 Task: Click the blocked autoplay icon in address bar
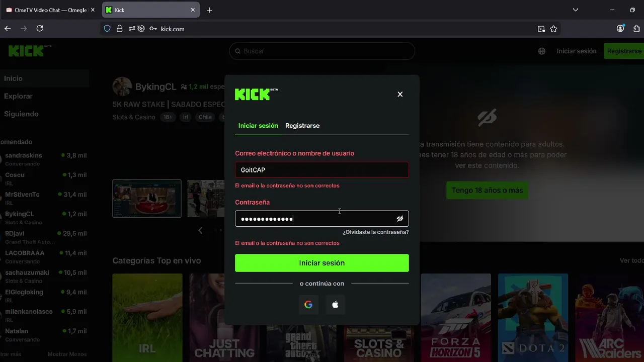point(141,29)
